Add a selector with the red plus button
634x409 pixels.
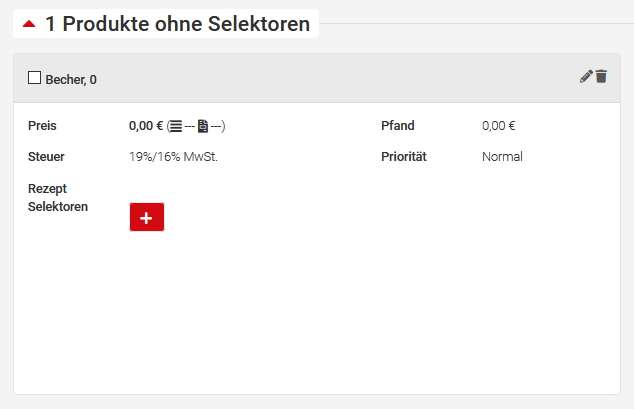pyautogui.click(x=147, y=217)
